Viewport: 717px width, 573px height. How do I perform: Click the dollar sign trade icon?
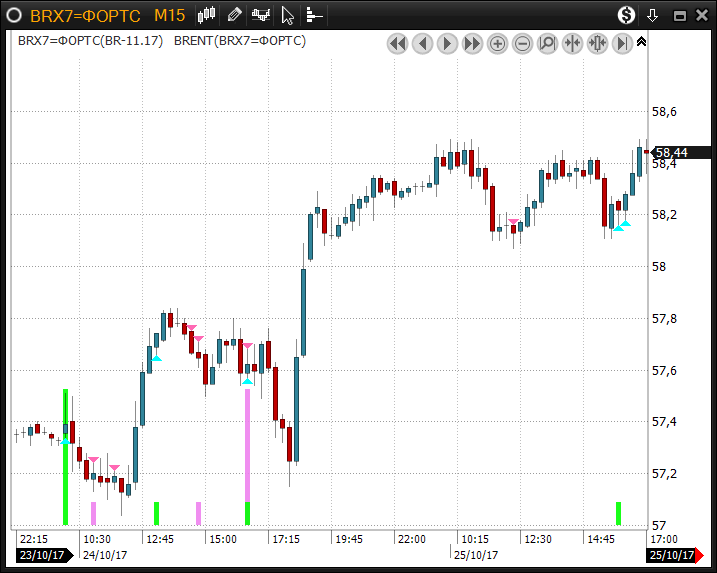[x=626, y=15]
